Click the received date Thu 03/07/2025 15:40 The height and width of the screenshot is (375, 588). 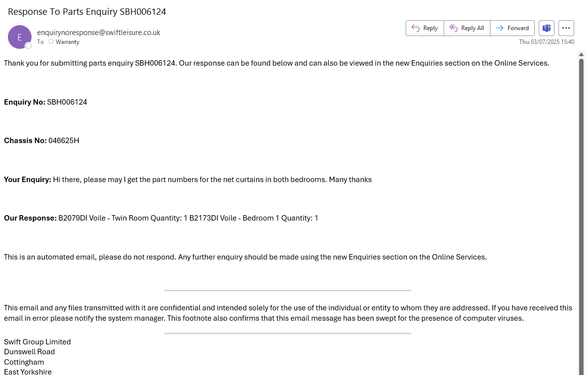(547, 42)
